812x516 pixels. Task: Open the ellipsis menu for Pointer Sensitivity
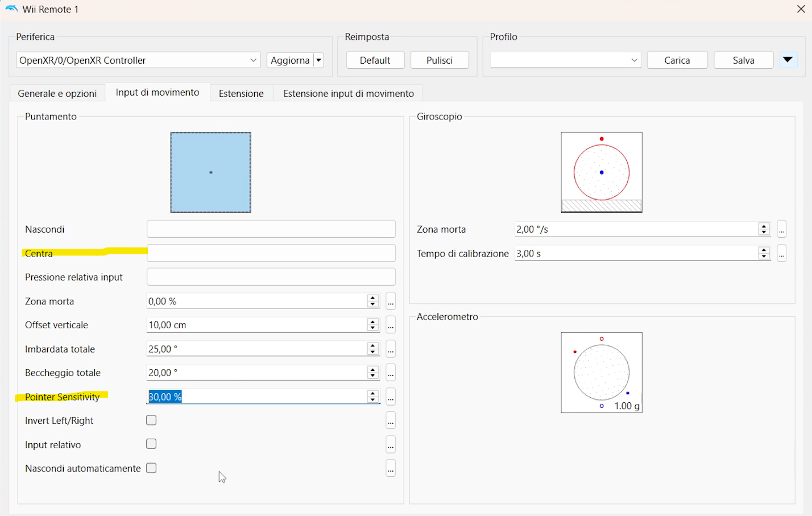click(x=391, y=397)
